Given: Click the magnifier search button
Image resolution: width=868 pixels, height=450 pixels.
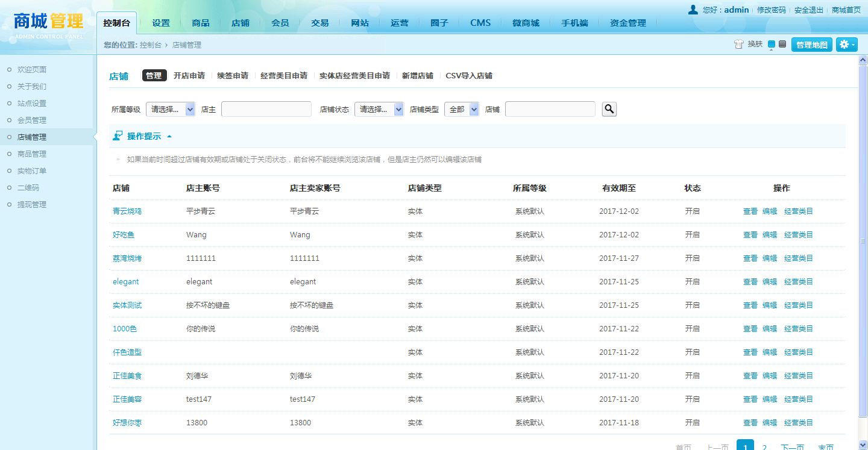Looking at the screenshot, I should point(609,109).
